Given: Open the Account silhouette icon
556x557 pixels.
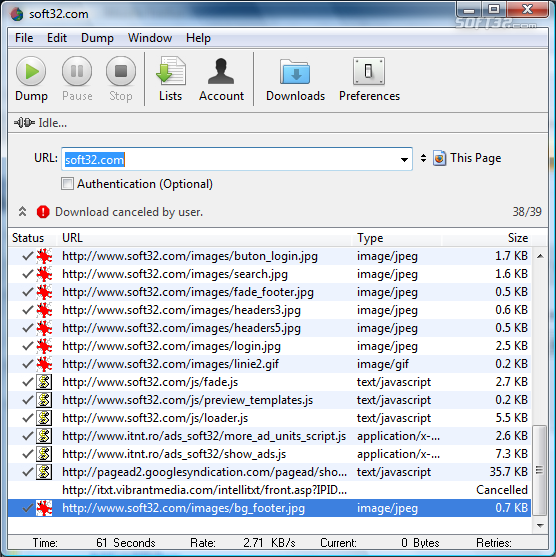Looking at the screenshot, I should (221, 71).
